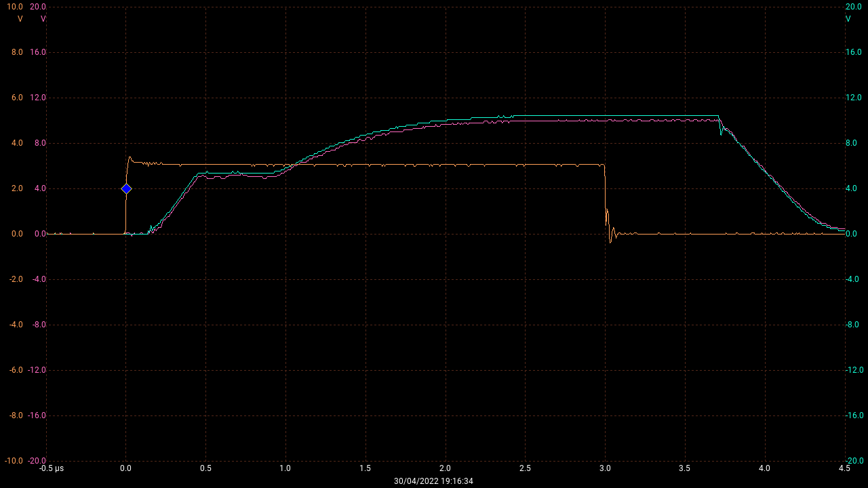868x488 pixels.
Task: Click the orange V unit label
Action: click(x=20, y=19)
